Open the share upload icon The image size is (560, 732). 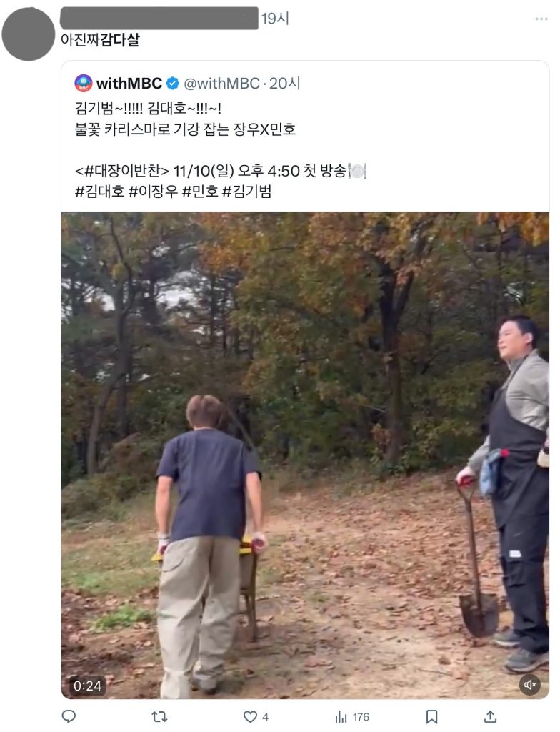click(490, 716)
